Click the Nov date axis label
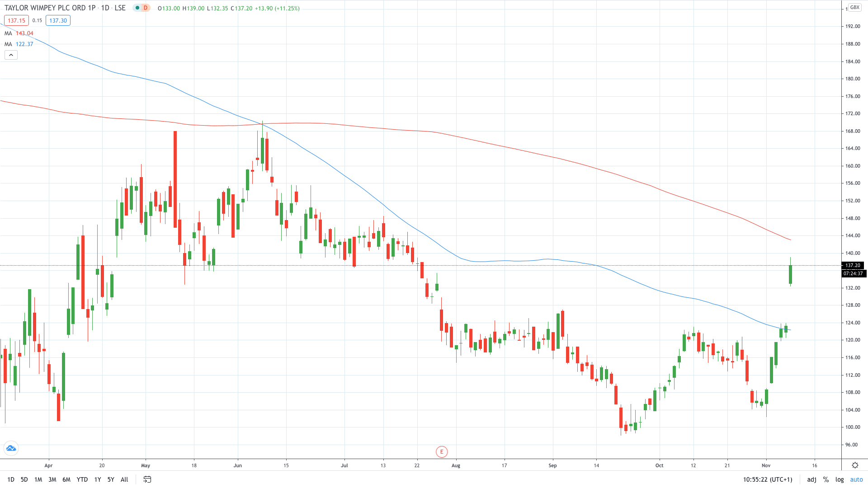This screenshot has height=488, width=868. point(766,465)
